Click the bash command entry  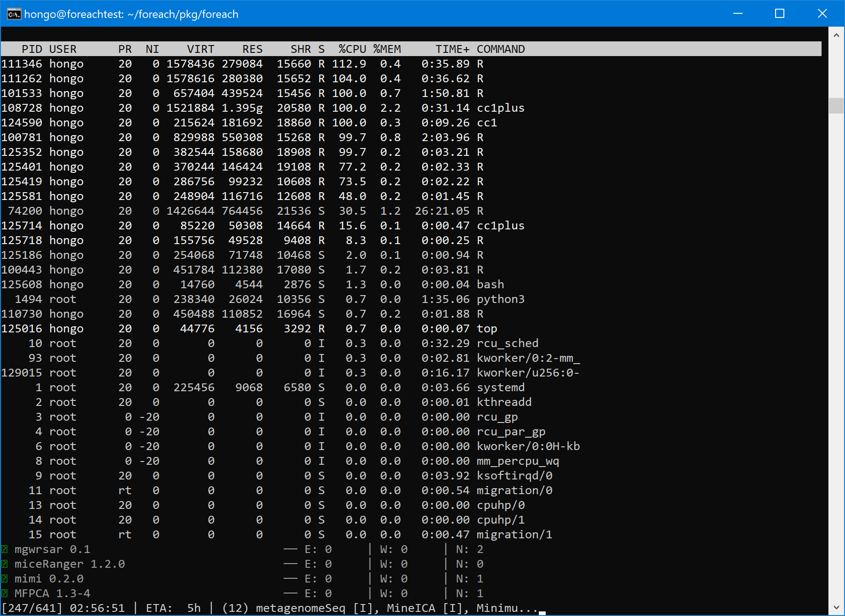pos(490,285)
